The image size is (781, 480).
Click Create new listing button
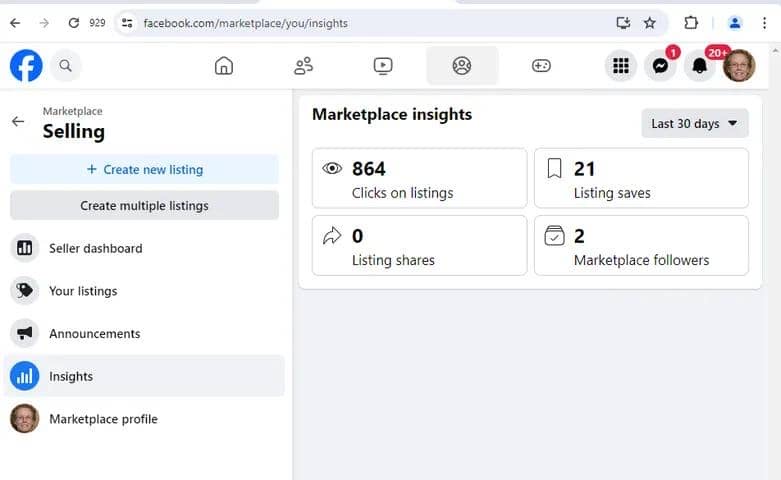144,170
